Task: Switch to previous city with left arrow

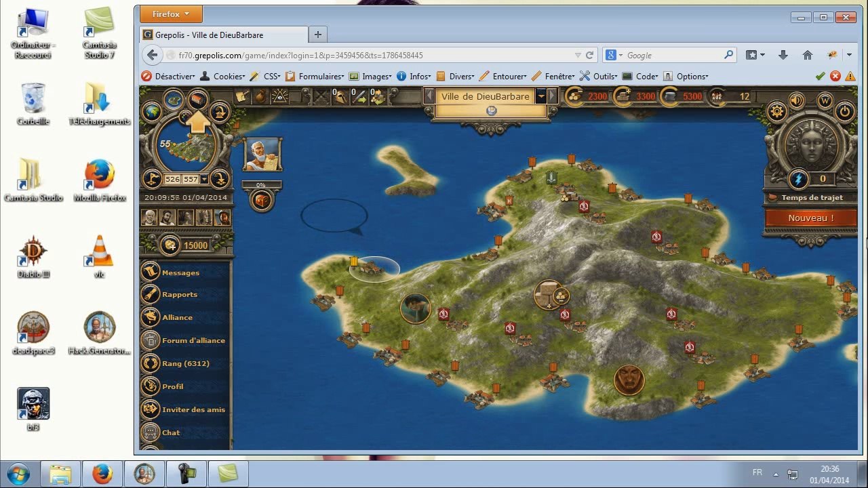Action: 429,96
